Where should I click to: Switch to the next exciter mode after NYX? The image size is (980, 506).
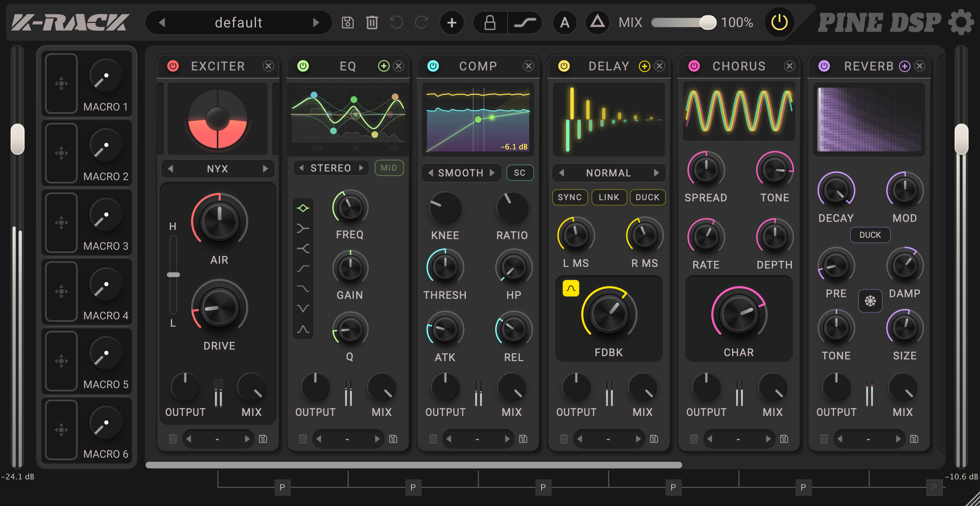point(265,169)
